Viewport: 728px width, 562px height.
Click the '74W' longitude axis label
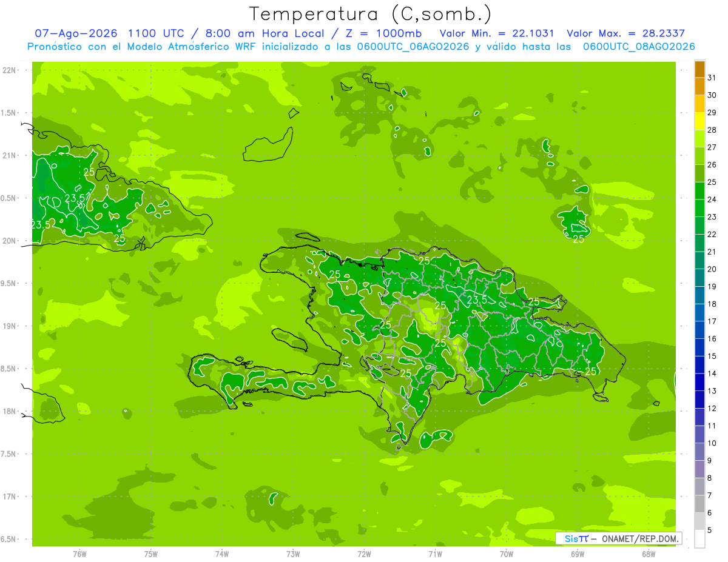point(222,554)
